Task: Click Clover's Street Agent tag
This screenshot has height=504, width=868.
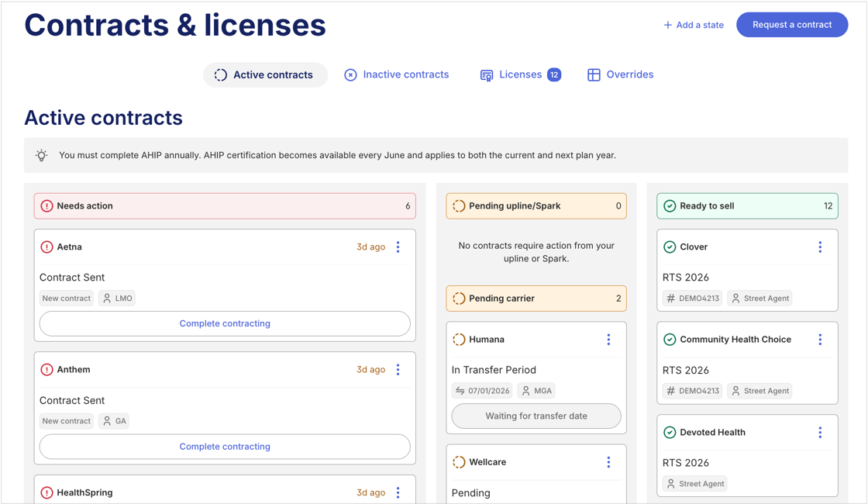Action: tap(760, 299)
